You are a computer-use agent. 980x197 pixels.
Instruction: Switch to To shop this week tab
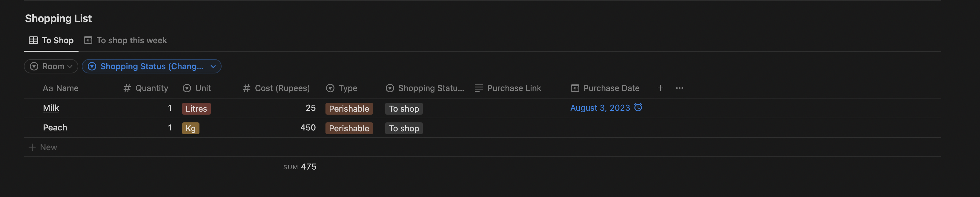pyautogui.click(x=131, y=40)
